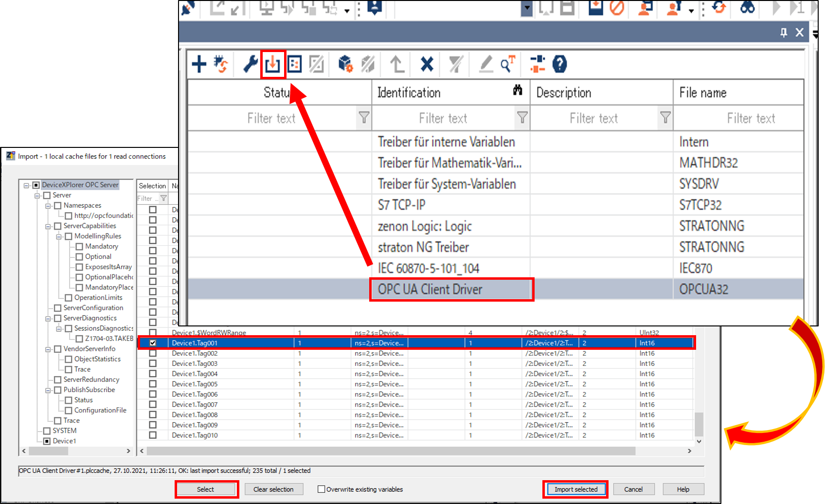Open the Identification column filter dropdown
Viewport: 825px width, 504px height.
(522, 118)
